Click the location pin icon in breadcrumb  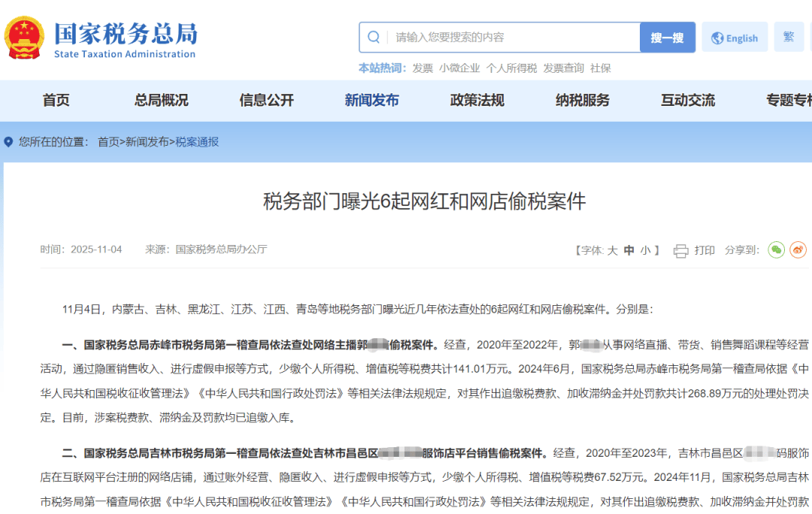(9, 142)
